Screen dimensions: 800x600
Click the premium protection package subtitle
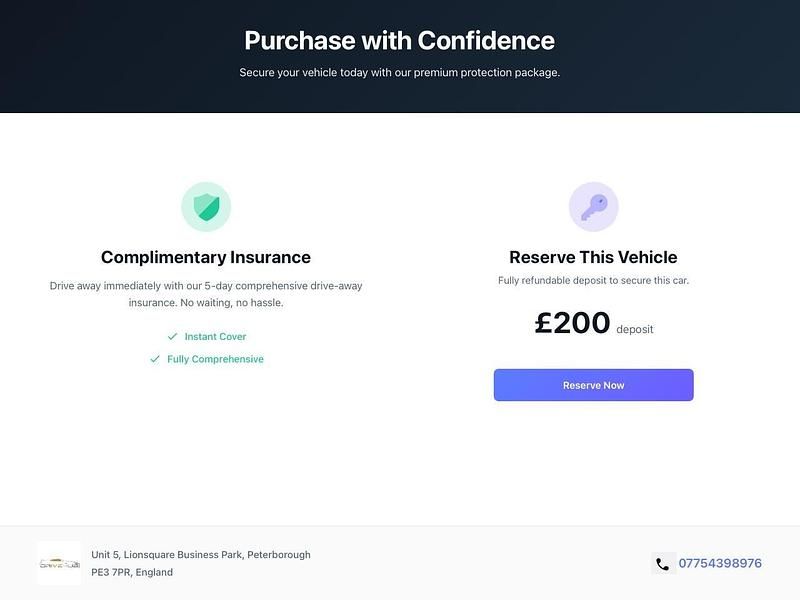399,73
